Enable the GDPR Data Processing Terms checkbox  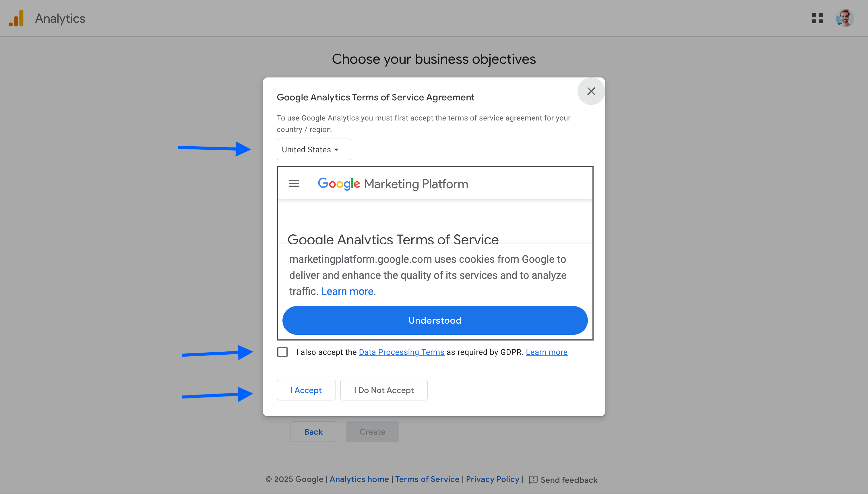[x=282, y=352]
